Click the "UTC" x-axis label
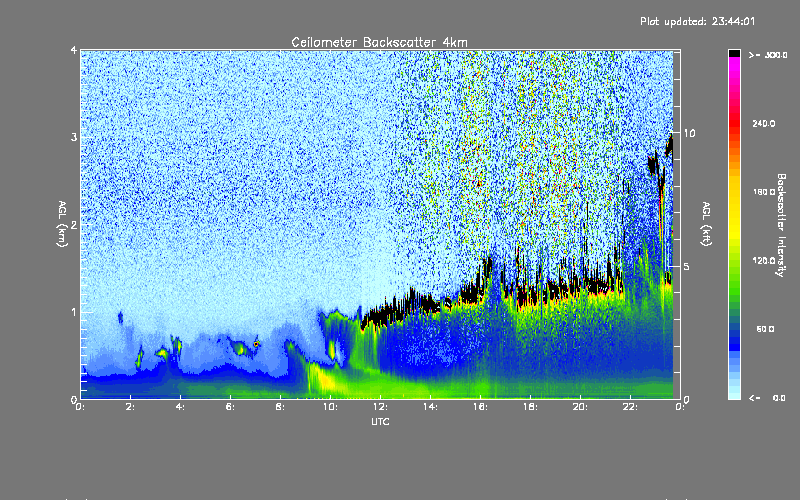 pyautogui.click(x=380, y=421)
